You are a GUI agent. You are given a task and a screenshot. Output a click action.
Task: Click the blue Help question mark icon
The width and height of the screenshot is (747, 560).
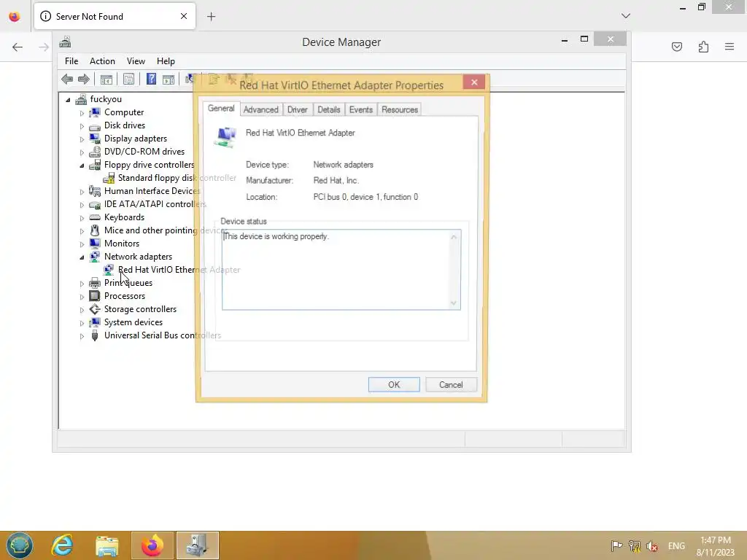point(151,79)
